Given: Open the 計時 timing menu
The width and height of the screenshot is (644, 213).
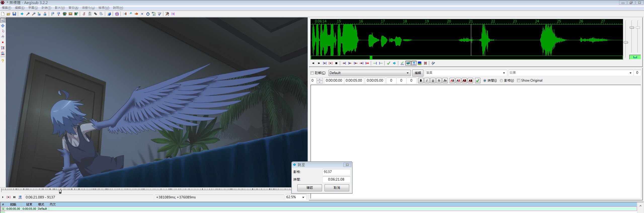Looking at the screenshot, I should (x=46, y=8).
